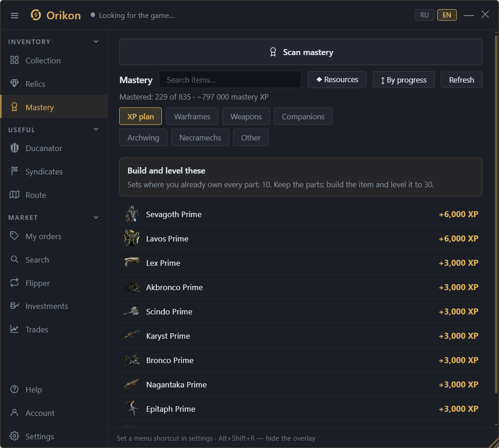Switch language to RU
Viewport: 499px width, 448px height.
pyautogui.click(x=424, y=15)
